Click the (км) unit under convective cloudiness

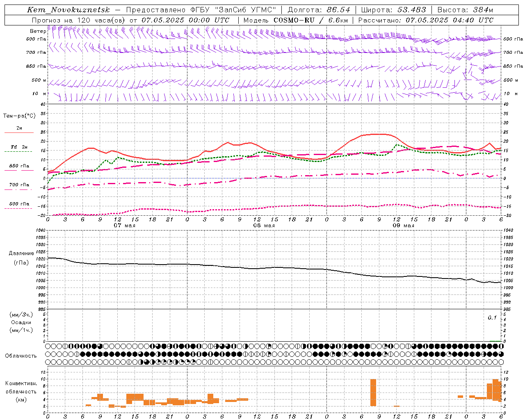click(21, 399)
